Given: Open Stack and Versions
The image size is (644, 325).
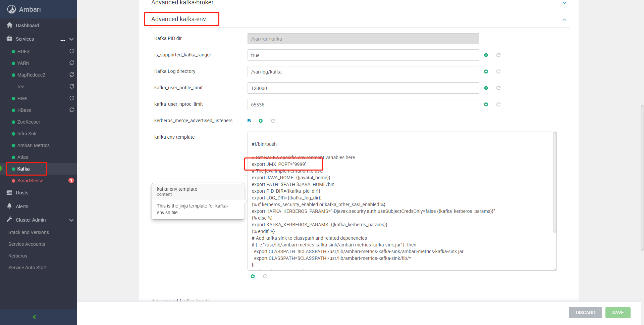Looking at the screenshot, I should (29, 232).
